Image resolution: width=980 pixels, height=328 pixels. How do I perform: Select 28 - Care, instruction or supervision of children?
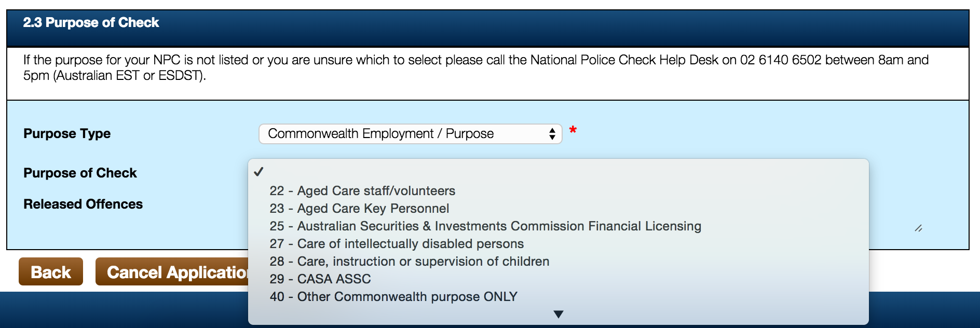(409, 262)
